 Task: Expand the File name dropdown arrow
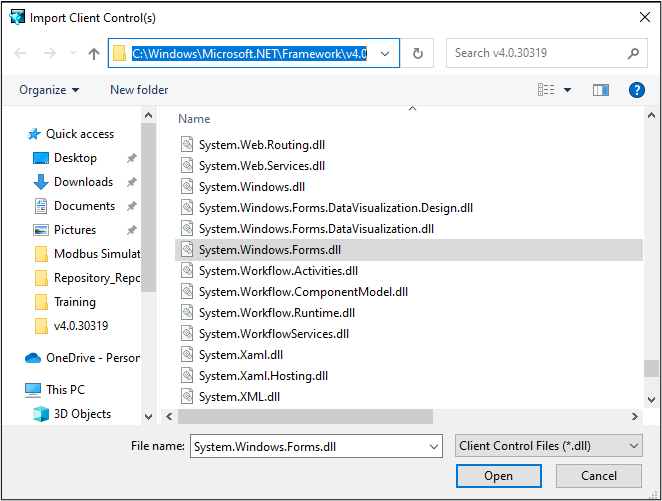(434, 447)
